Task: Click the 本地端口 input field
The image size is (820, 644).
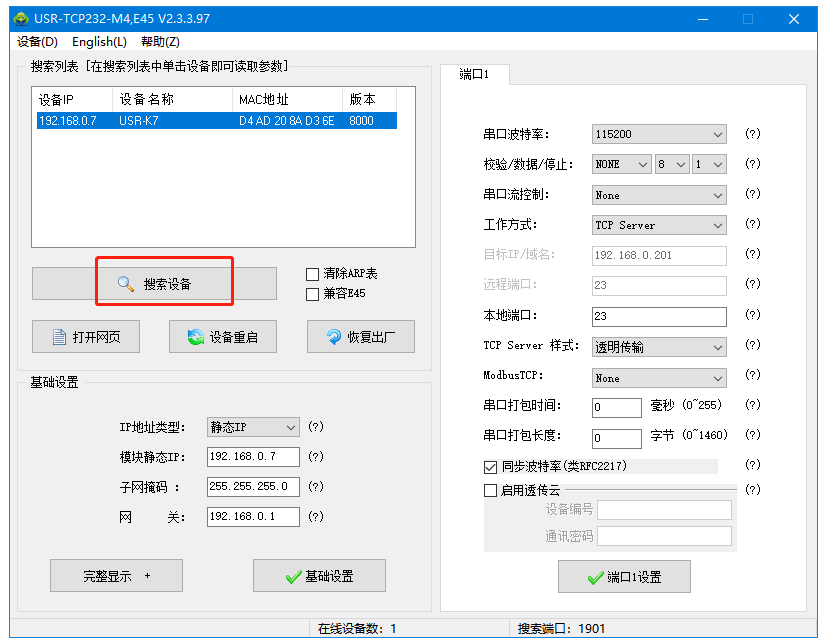Action: [659, 316]
